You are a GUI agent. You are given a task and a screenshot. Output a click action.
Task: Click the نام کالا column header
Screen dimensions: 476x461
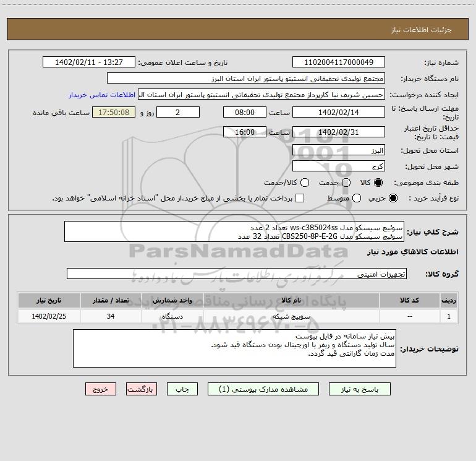[x=291, y=300]
